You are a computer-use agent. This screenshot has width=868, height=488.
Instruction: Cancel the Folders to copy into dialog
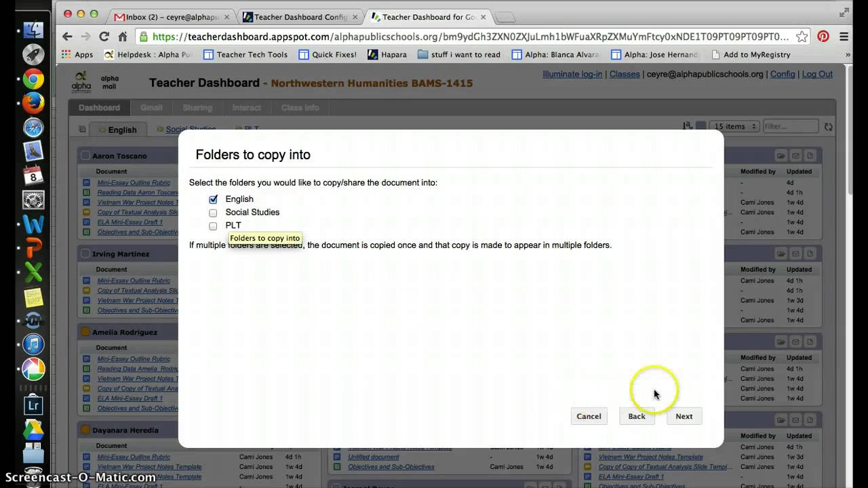[589, 416]
